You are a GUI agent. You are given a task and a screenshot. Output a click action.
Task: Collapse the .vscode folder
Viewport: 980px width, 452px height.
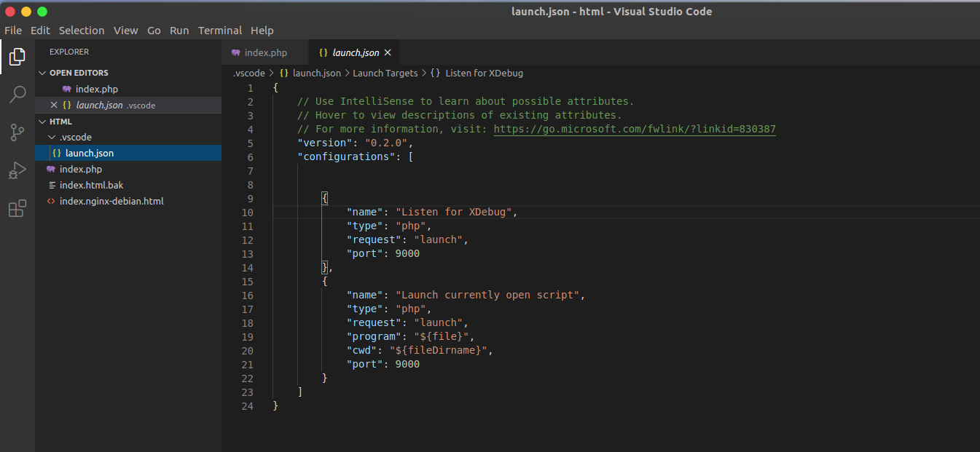tap(51, 137)
